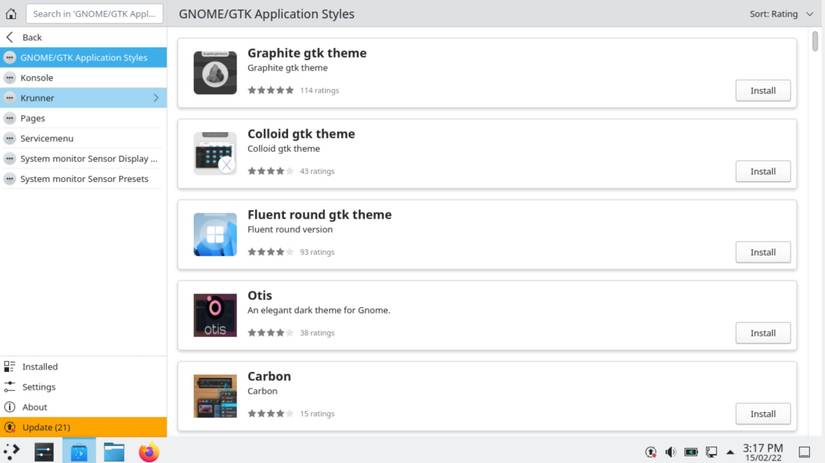Expand the Krunner subcategory chevron
This screenshot has height=463, width=825.
156,98
